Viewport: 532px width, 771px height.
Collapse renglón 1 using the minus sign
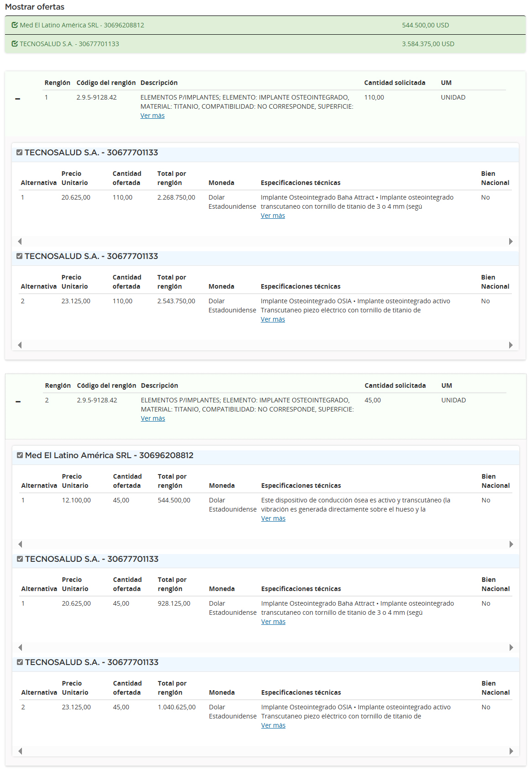[18, 99]
